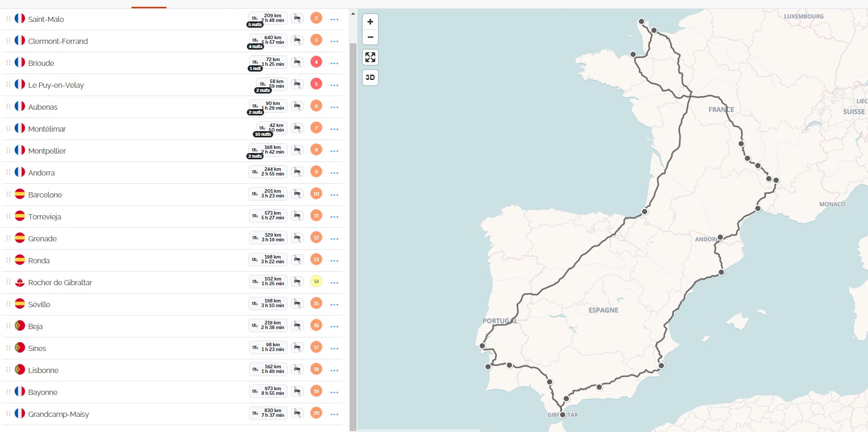Click the bed icon in the Grandcamp-Maisy row

click(x=297, y=413)
